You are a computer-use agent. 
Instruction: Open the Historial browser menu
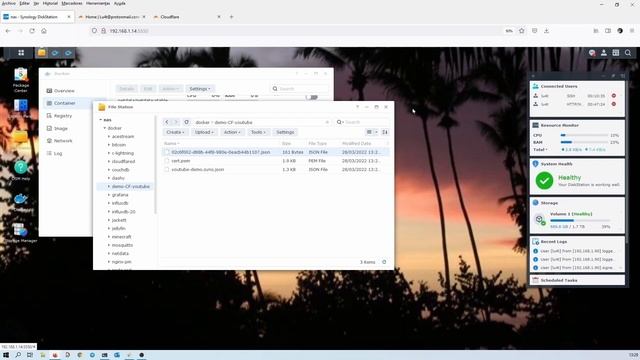[50, 3]
